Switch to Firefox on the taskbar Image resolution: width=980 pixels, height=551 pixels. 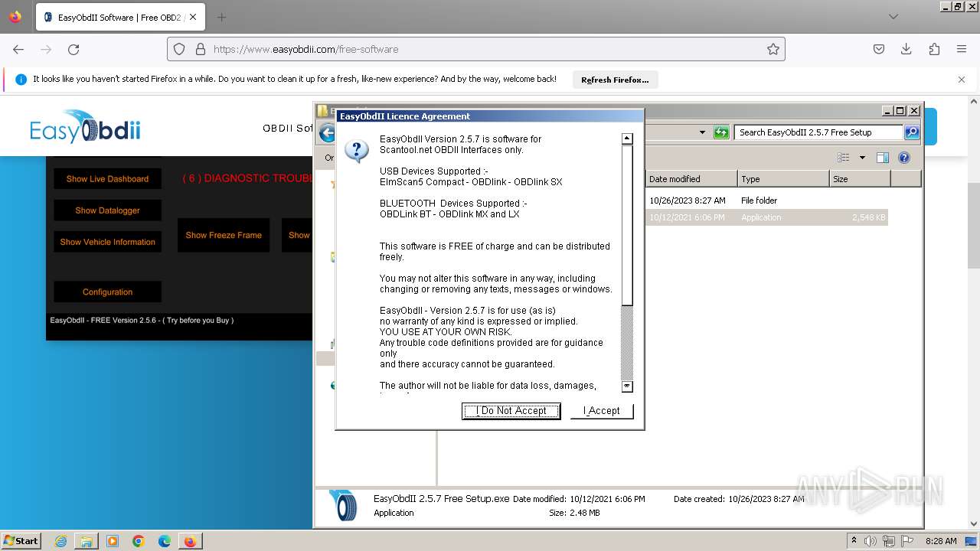coord(190,541)
